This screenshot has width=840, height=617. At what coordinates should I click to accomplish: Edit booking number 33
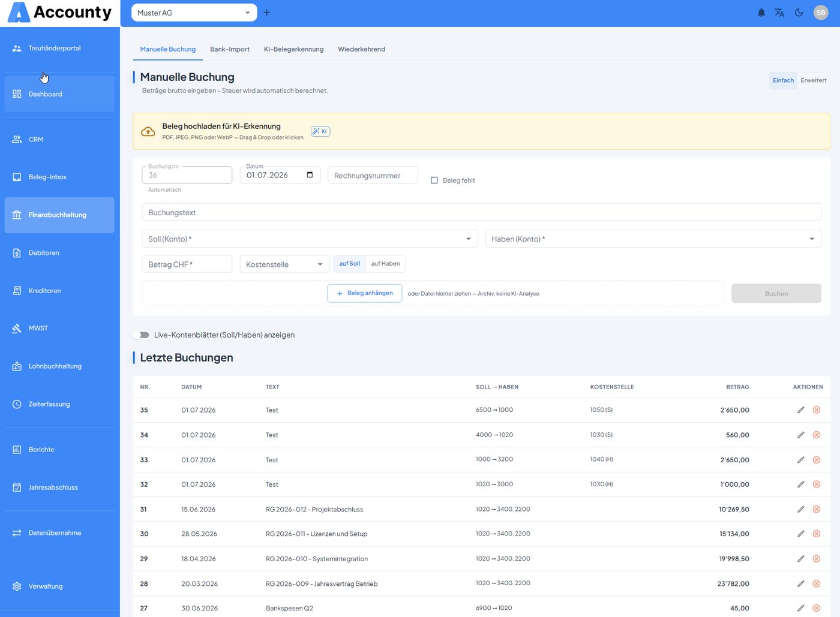tap(800, 460)
